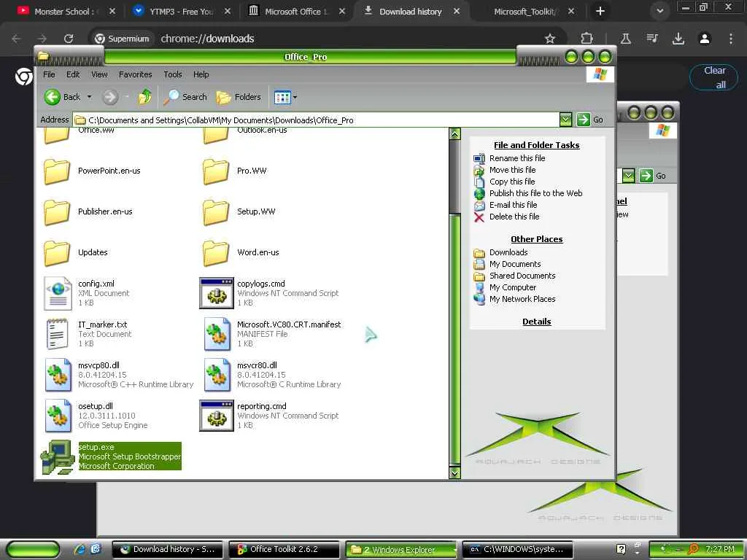Open the Help menu
747x560 pixels.
click(x=201, y=74)
